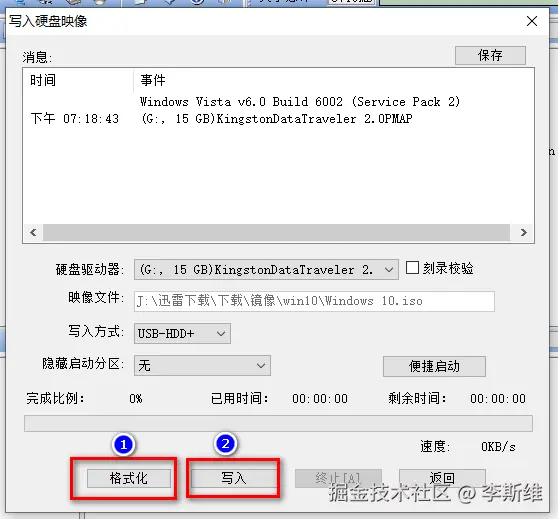Image resolution: width=558 pixels, height=519 pixels.
Task: Click the 映像文件 path field
Action: pos(314,301)
